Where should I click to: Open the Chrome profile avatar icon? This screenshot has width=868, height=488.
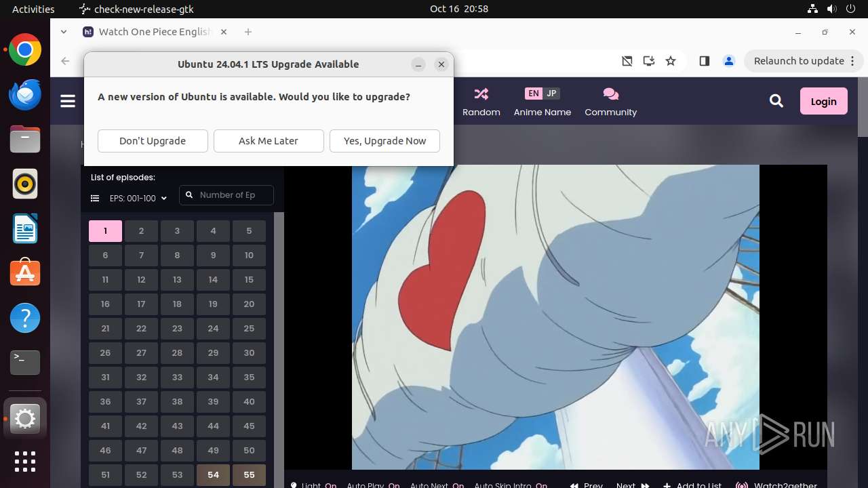click(x=729, y=61)
